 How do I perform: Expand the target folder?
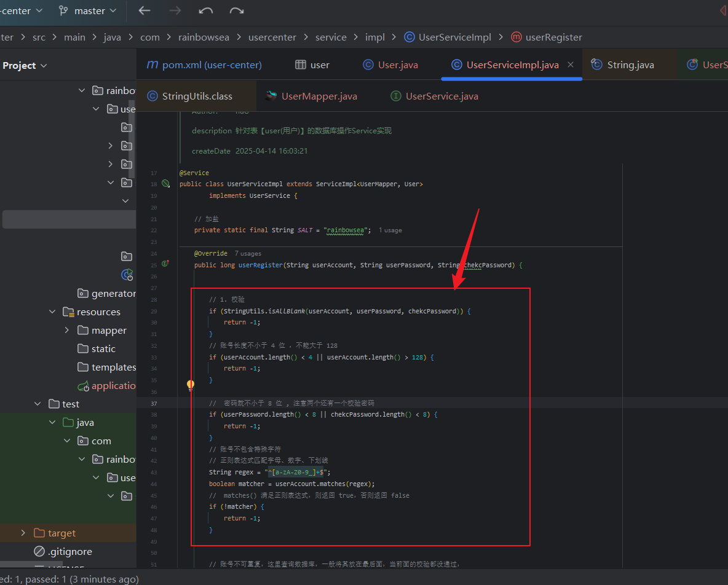point(23,533)
